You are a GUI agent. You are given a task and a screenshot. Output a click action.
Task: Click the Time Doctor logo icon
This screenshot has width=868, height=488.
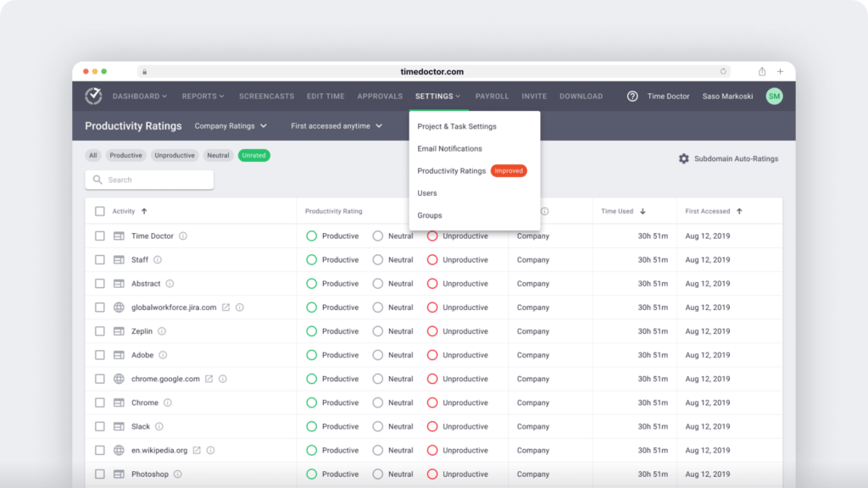click(93, 96)
